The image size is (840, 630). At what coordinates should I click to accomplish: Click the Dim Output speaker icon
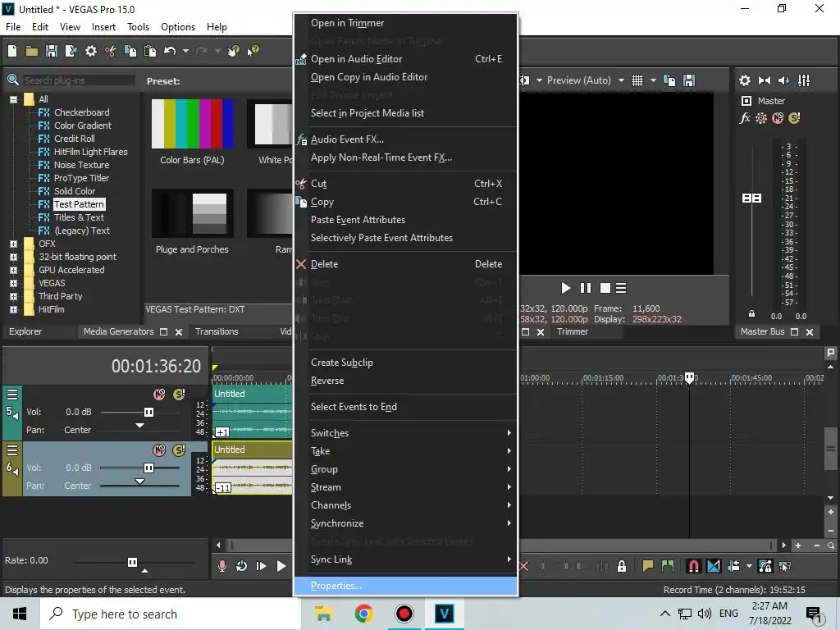[x=783, y=80]
